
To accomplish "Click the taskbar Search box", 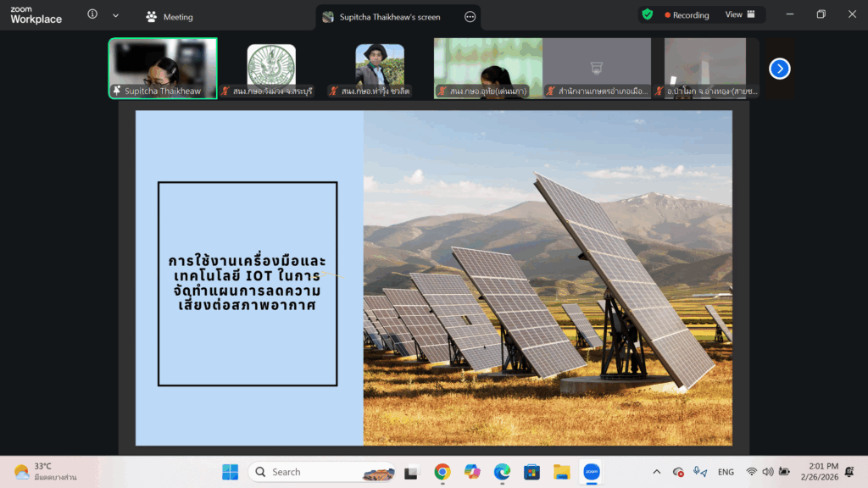I will [x=322, y=472].
